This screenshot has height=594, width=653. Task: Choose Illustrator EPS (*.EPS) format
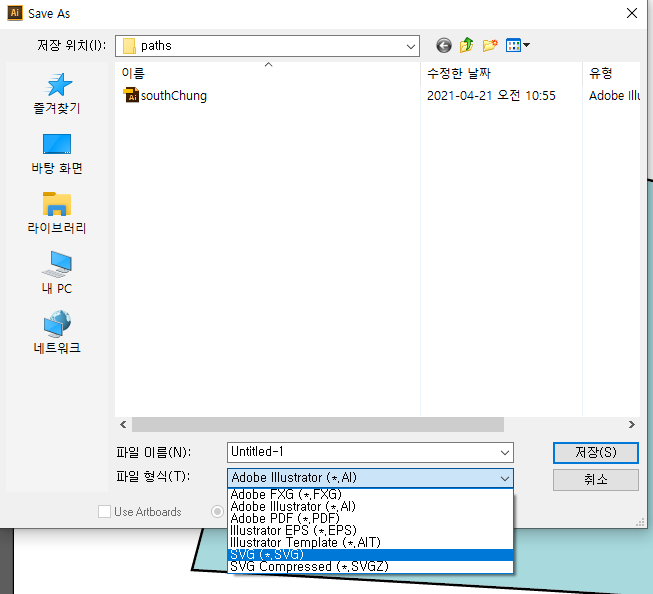(x=370, y=531)
